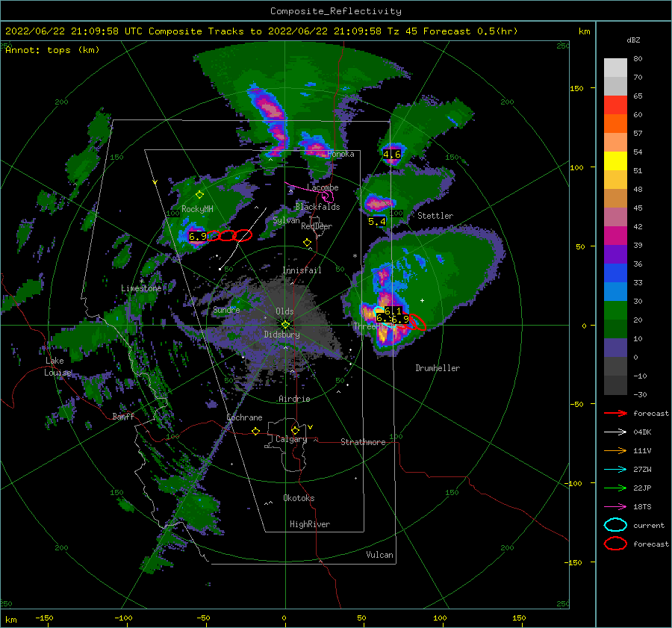Select the Stettler town label
This screenshot has width=672, height=628.
435,216
